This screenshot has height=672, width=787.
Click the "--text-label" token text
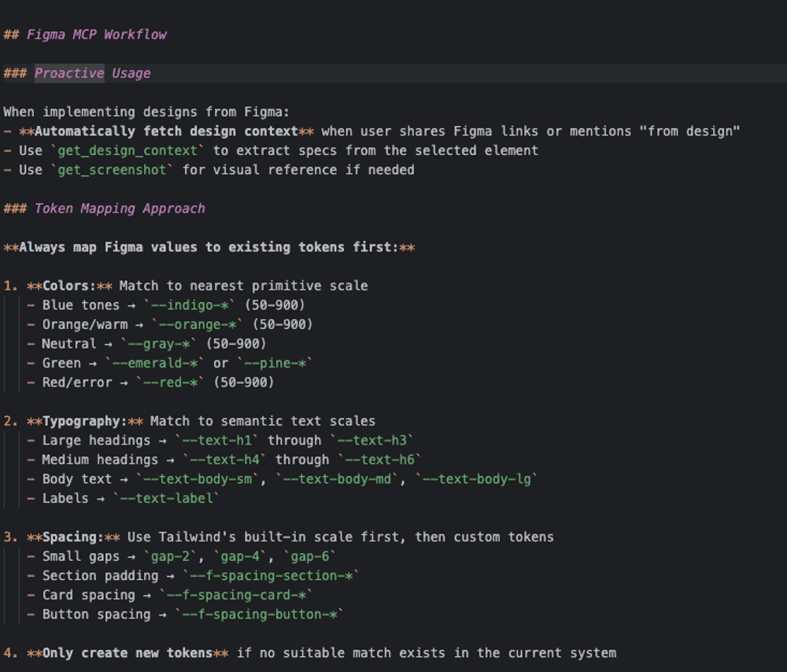[x=166, y=498]
